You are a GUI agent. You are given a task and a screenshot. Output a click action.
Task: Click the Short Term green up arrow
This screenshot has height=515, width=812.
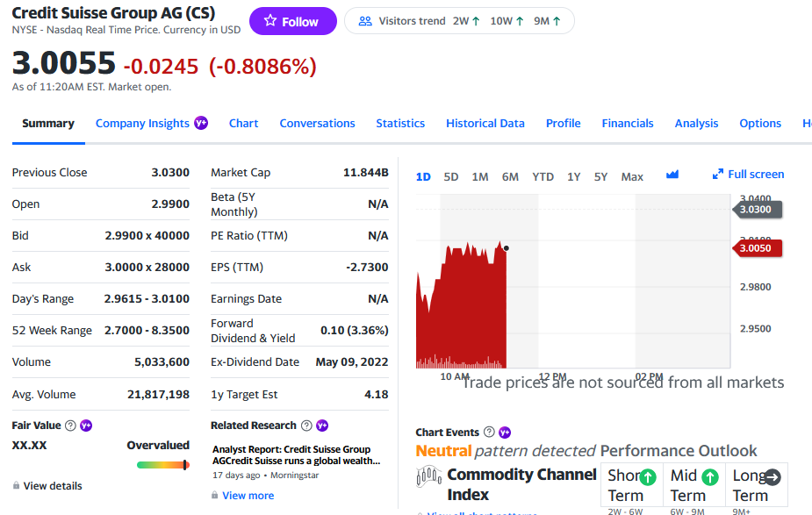(x=647, y=476)
